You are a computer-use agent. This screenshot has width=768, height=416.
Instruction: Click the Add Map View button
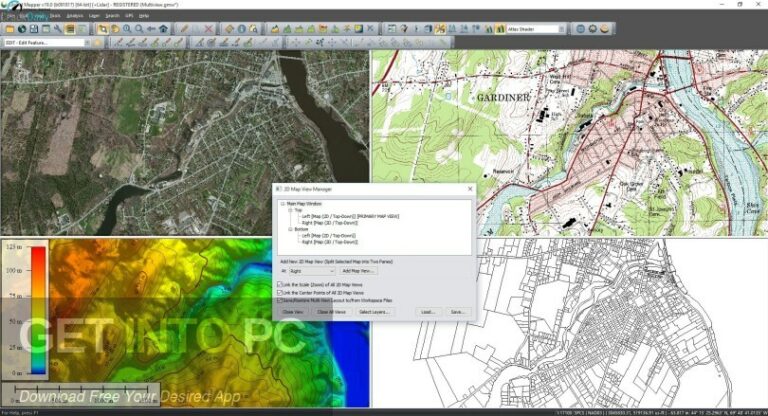point(358,271)
